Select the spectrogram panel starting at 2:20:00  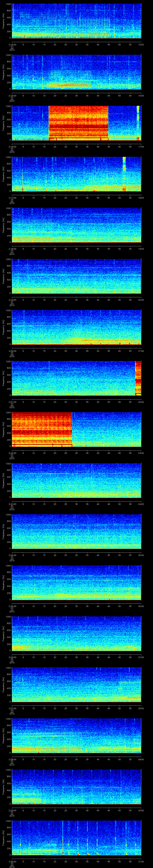click(76, 327)
